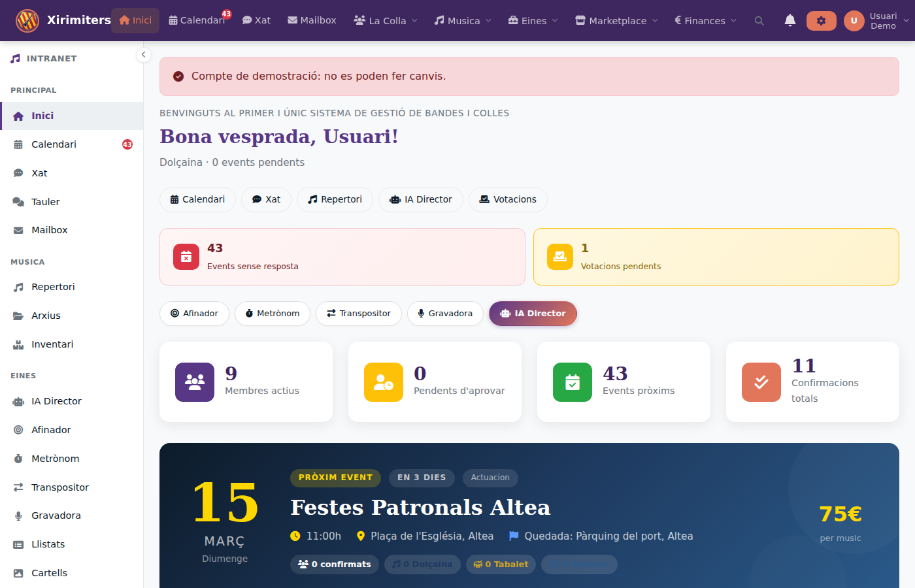Click the purple Membres actius icon
The image size is (915, 588).
pos(195,382)
